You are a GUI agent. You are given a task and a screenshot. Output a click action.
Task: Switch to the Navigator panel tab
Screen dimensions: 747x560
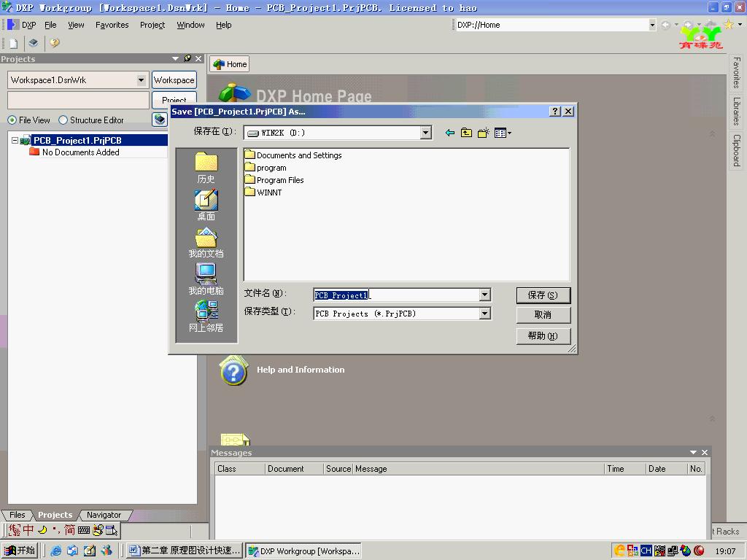point(104,515)
